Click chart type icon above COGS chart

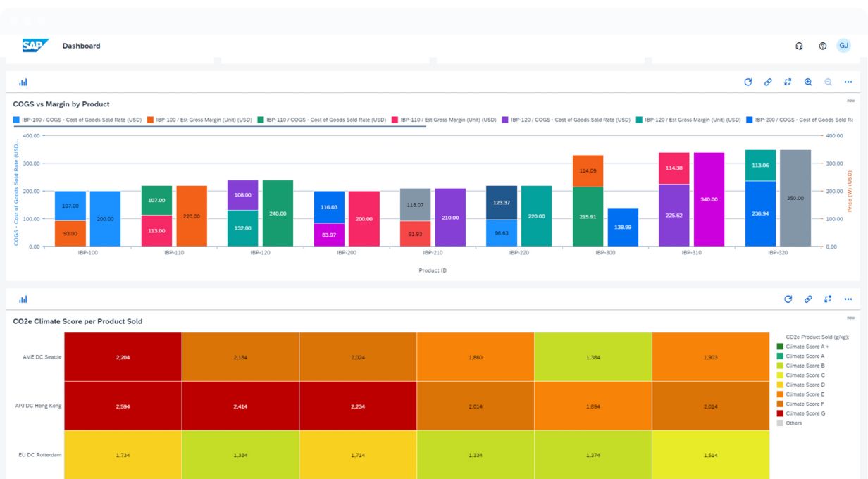[x=23, y=82]
